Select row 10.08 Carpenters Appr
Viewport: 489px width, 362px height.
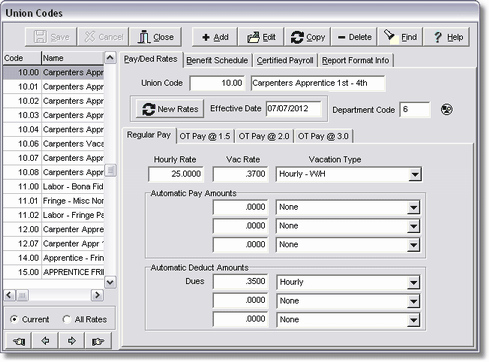[x=54, y=172]
